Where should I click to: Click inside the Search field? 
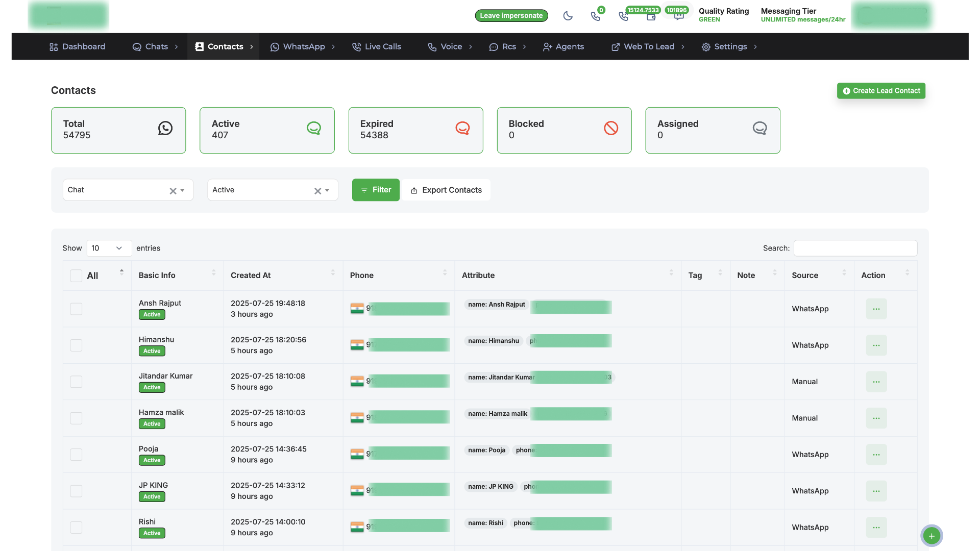pyautogui.click(x=855, y=248)
